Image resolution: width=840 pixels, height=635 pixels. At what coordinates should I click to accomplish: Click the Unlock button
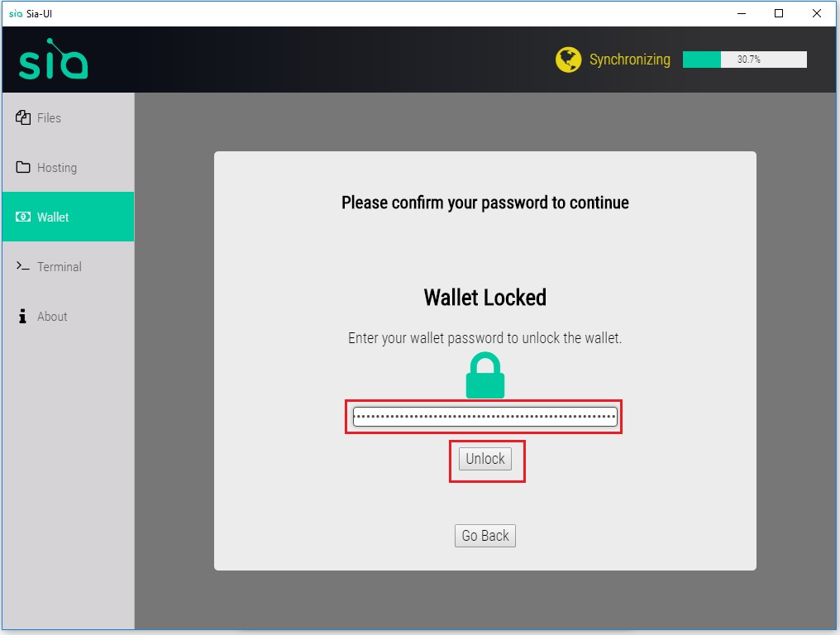(x=485, y=459)
